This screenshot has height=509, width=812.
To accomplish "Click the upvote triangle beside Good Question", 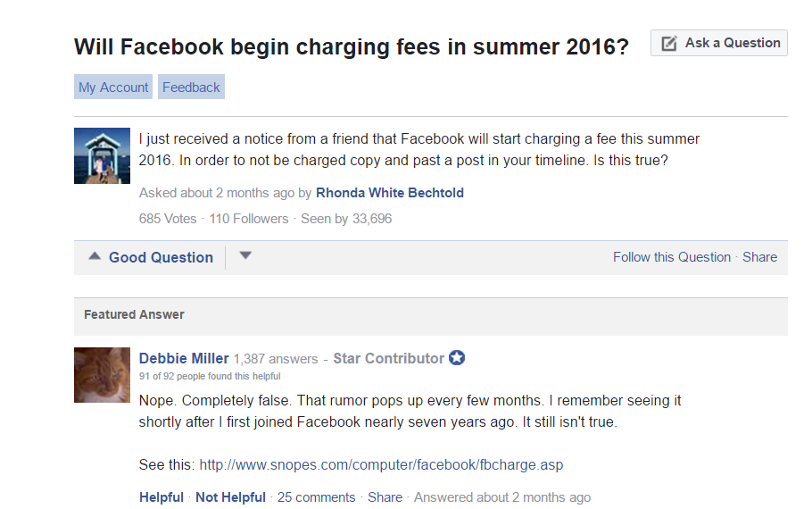I will click(x=95, y=257).
